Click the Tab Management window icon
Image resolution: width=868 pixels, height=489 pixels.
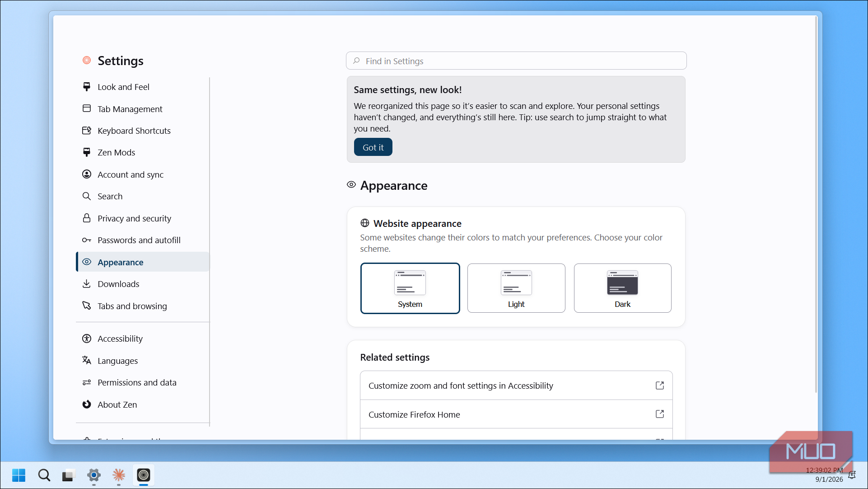tap(87, 108)
